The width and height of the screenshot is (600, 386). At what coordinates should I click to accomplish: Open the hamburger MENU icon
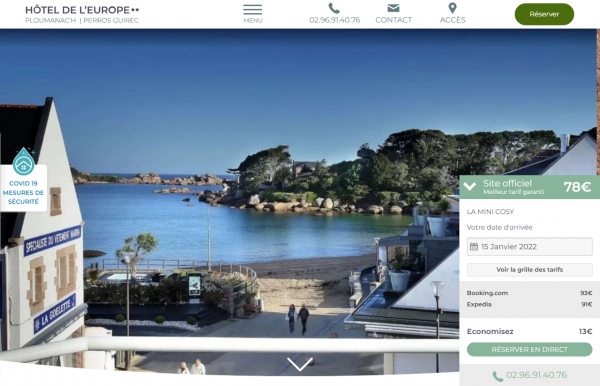tap(253, 10)
